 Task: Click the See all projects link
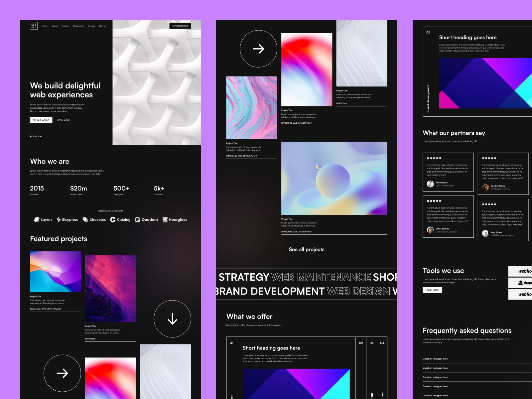(x=307, y=249)
